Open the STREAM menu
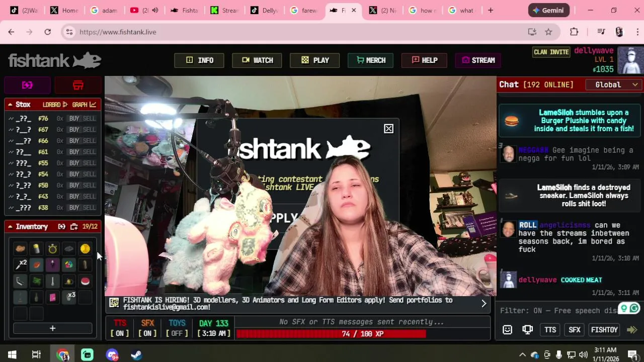 coord(478,60)
